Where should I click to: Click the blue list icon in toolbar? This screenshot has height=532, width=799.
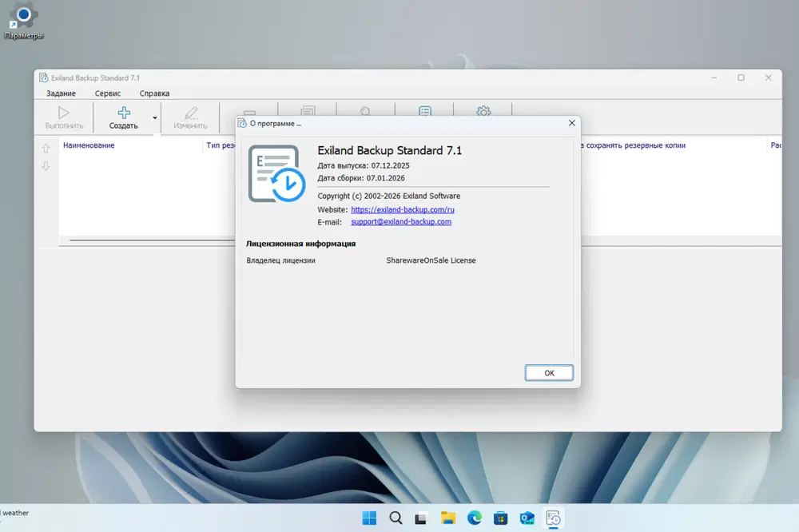[x=424, y=110]
